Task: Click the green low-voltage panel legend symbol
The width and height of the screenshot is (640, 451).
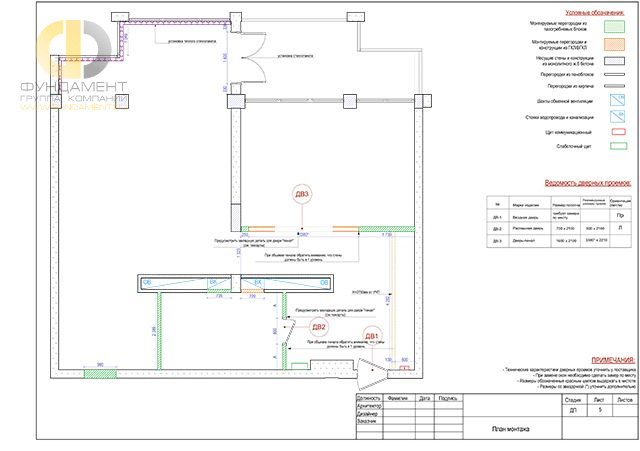Action: coord(618,146)
